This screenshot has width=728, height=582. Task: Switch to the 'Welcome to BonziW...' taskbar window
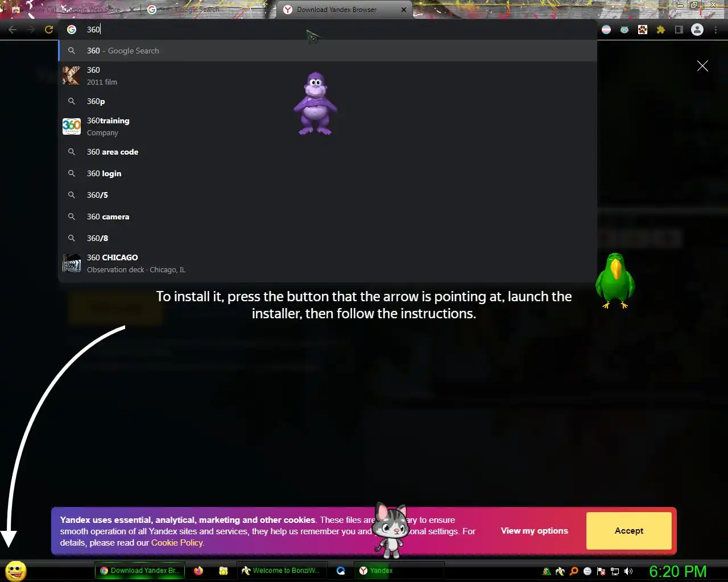283,571
